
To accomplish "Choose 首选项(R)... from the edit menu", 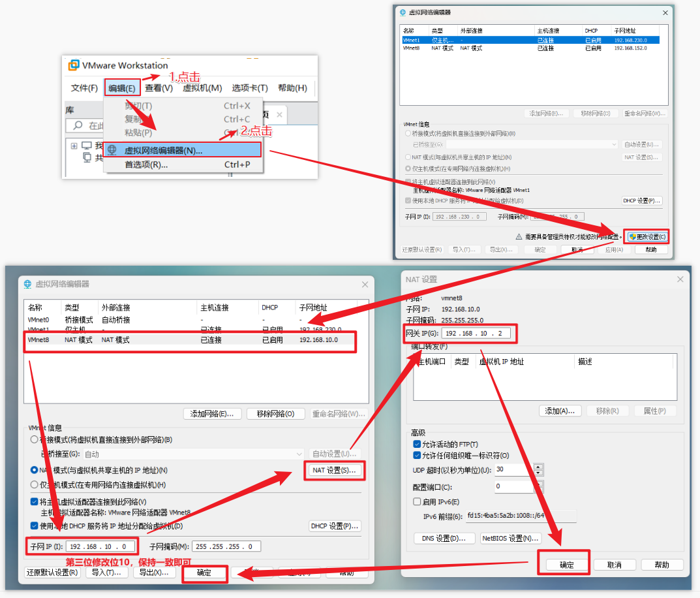I will tap(183, 165).
